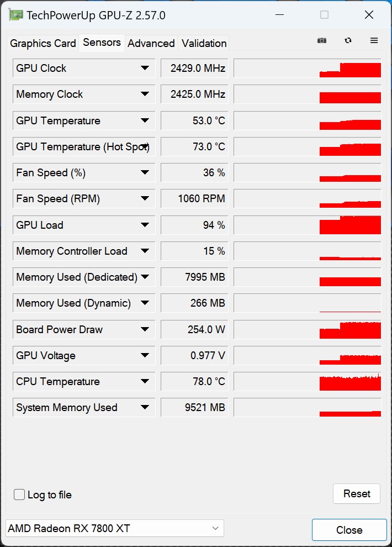
Task: Enable the Log to file checkbox
Action: point(19,495)
